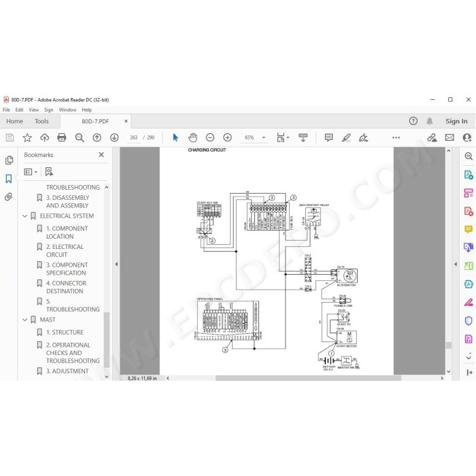The image size is (476, 476).
Task: Open the attachments paperclip panel
Action: point(8,197)
